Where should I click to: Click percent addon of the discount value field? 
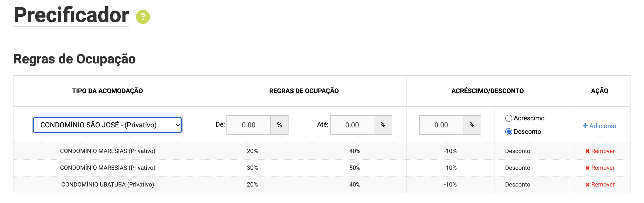[472, 125]
